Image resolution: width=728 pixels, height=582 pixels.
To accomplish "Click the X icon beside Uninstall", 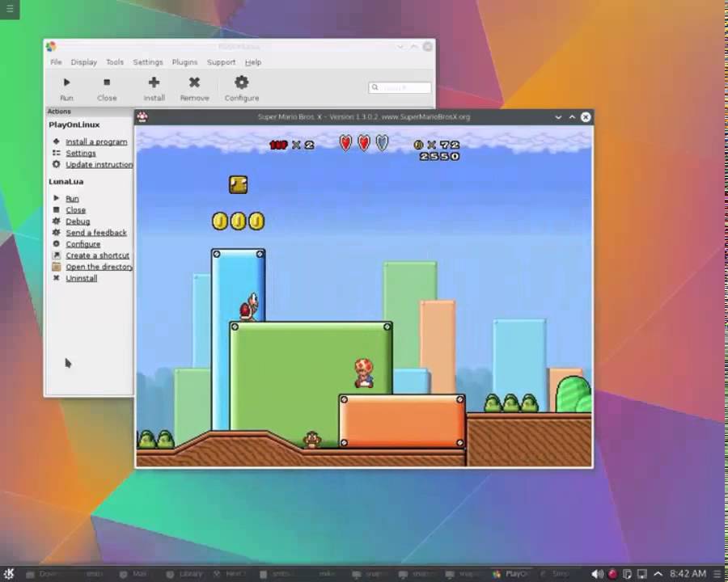I will click(56, 278).
